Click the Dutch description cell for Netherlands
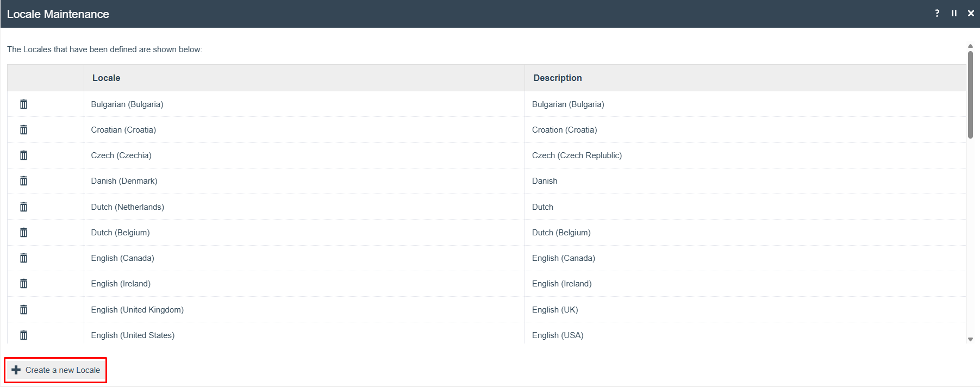 click(x=745, y=207)
